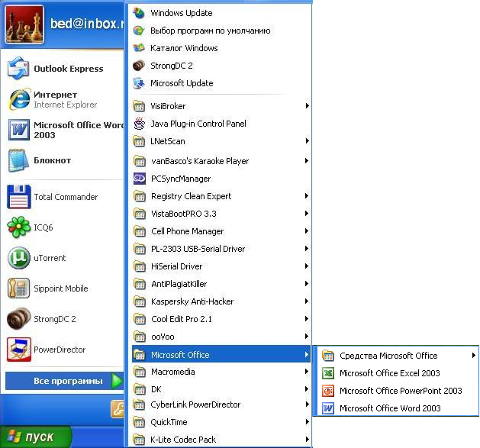The height and width of the screenshot is (448, 480).
Task: Click StrongDC 2 icon in All Programs
Action: (139, 66)
